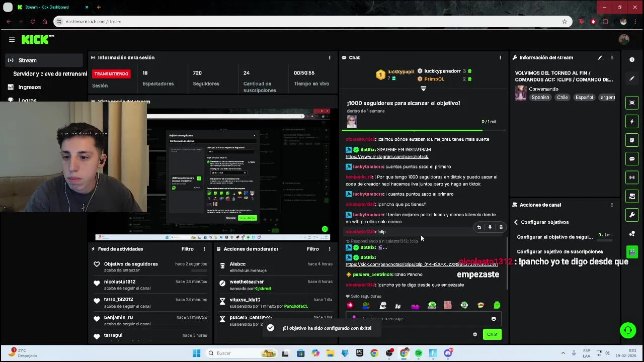Reload the page in browser toolbar
The height and width of the screenshot is (362, 644).
tap(33, 22)
